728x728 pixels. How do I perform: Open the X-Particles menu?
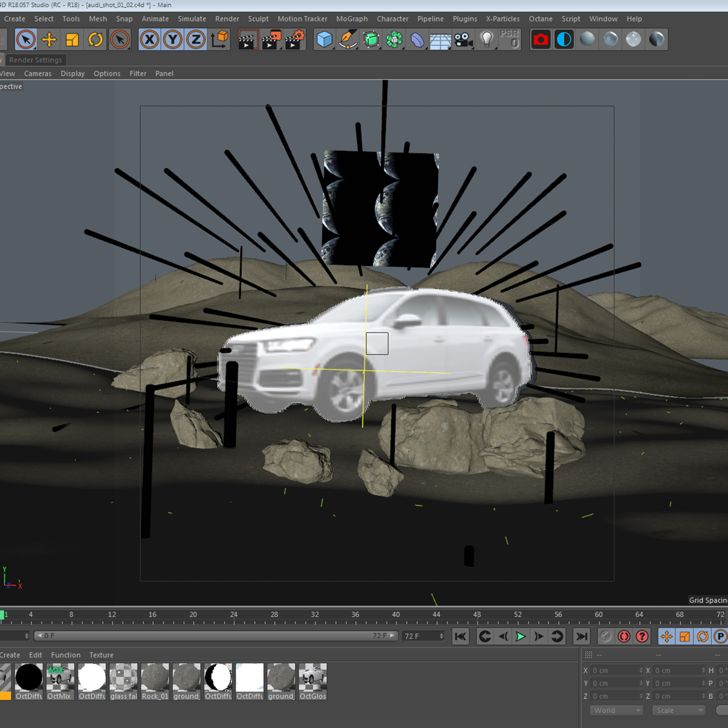(x=503, y=19)
